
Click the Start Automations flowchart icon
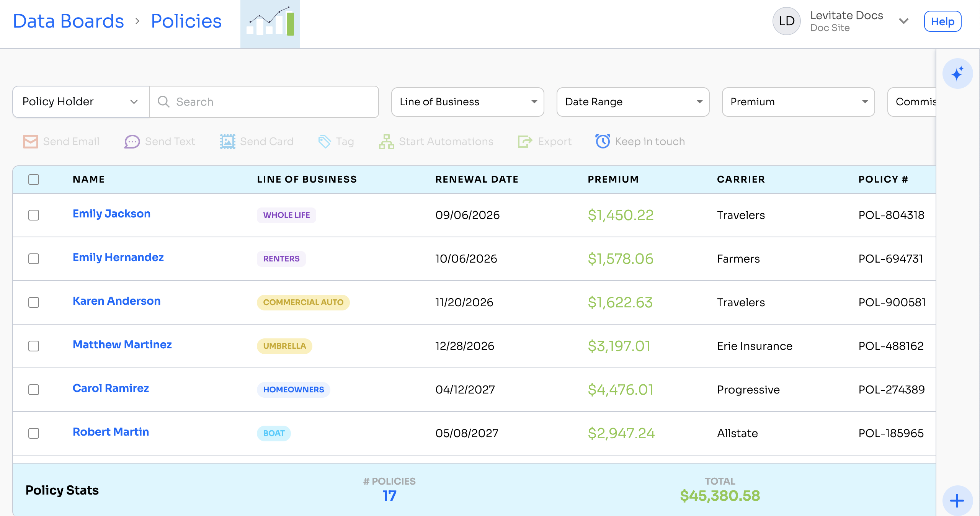pyautogui.click(x=386, y=142)
